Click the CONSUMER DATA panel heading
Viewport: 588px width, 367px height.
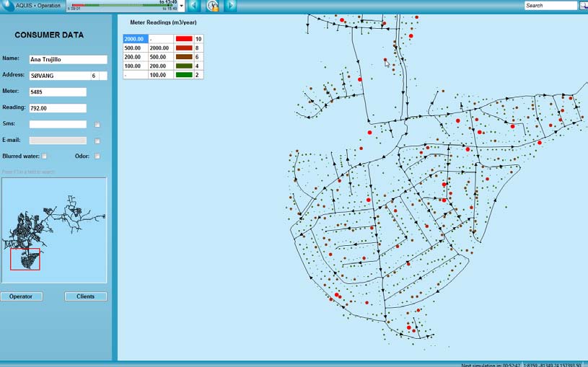pos(49,35)
